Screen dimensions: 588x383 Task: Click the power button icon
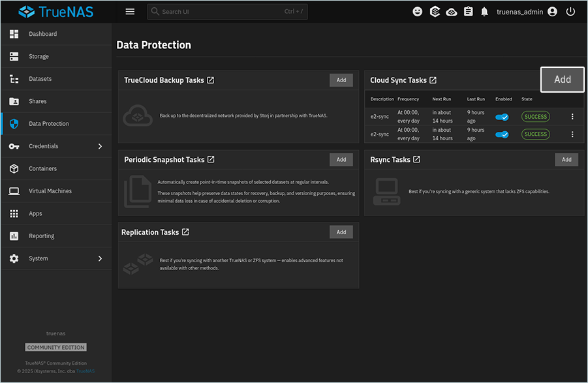coord(571,12)
